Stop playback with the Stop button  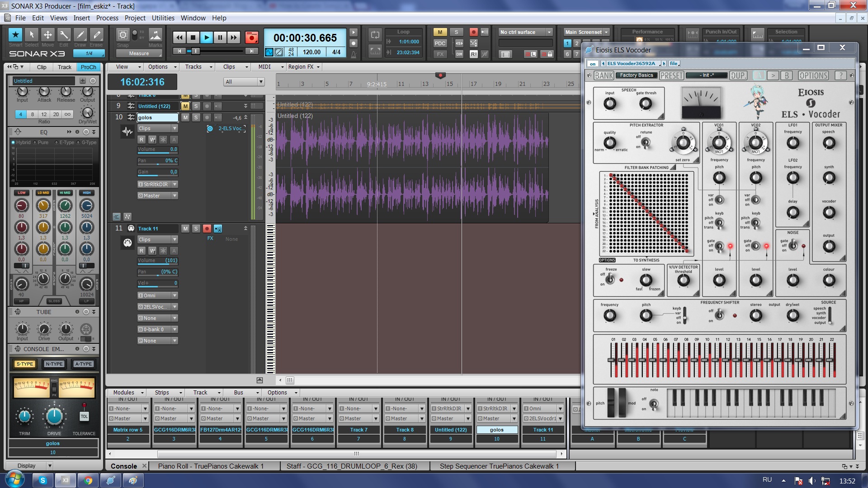(x=193, y=38)
